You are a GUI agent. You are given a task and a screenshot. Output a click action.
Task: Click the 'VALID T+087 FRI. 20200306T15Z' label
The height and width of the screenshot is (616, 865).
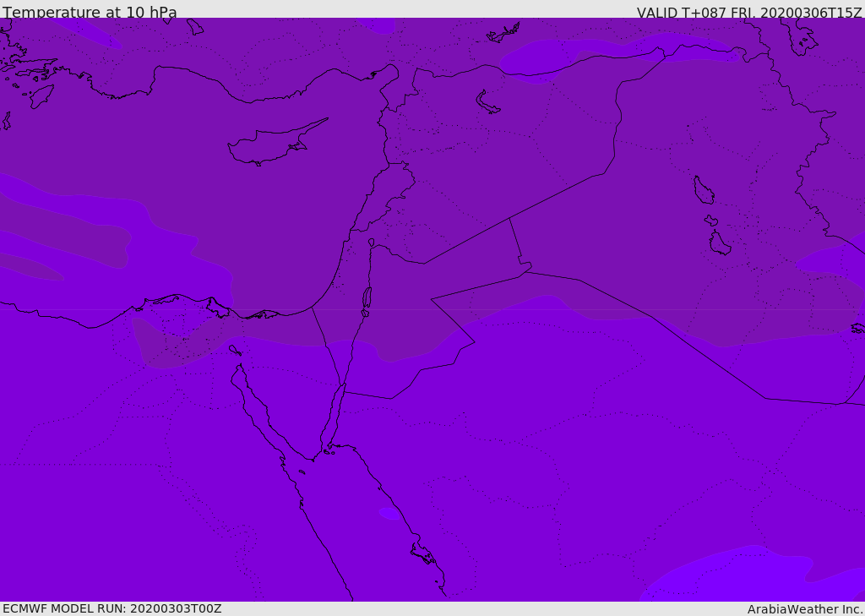point(749,13)
